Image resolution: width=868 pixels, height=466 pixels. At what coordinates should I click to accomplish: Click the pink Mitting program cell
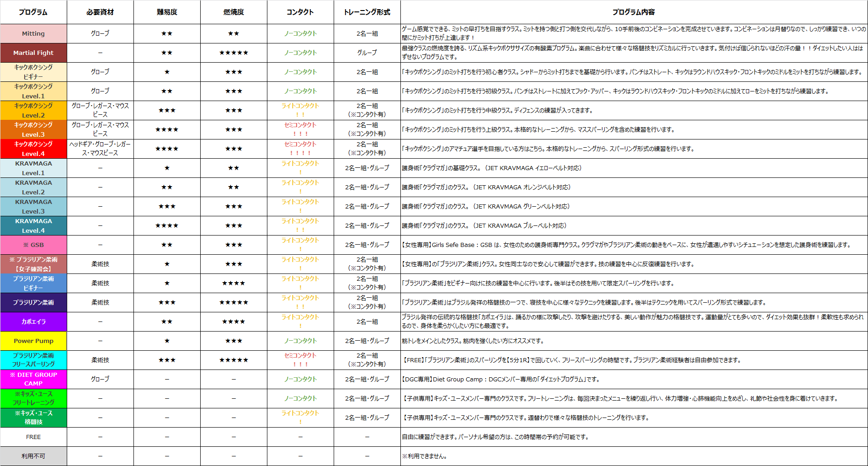pyautogui.click(x=33, y=33)
